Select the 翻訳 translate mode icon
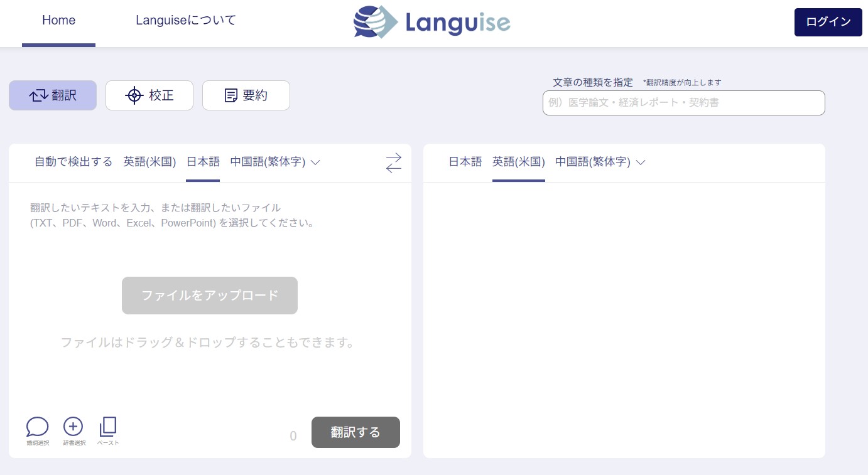Image resolution: width=868 pixels, height=475 pixels. [53, 95]
